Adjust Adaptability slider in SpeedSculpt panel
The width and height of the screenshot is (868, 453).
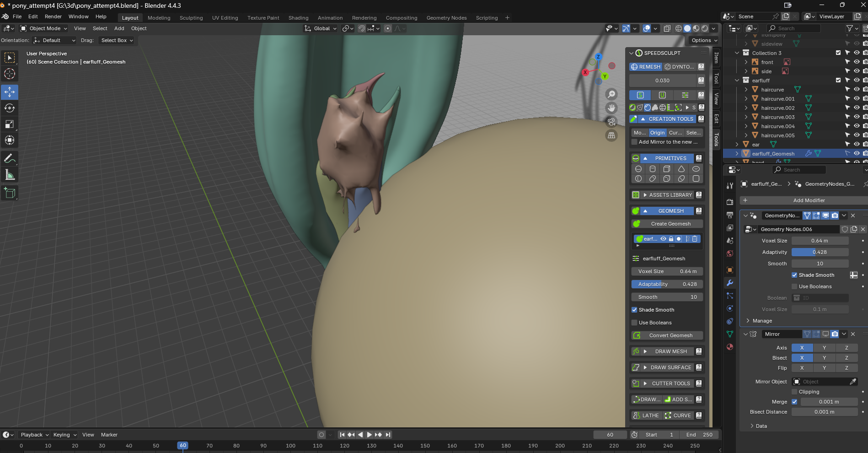coord(667,284)
